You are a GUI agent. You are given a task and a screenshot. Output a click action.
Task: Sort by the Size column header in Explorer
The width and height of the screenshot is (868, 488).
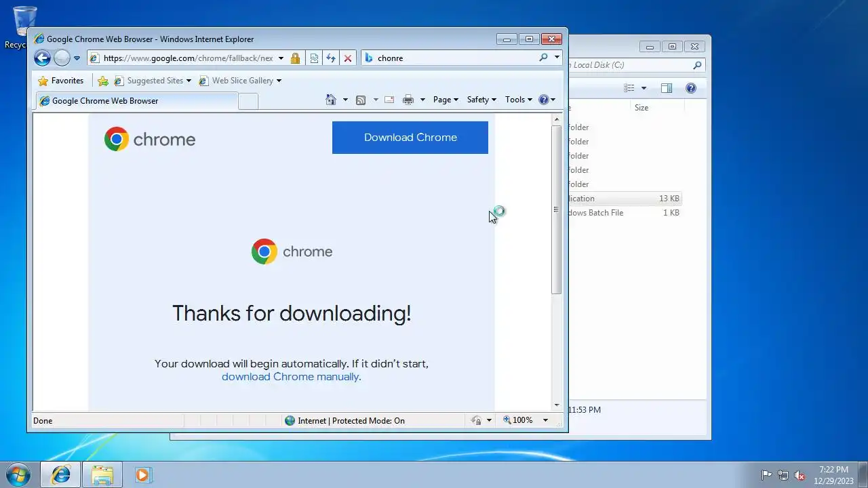click(x=656, y=108)
